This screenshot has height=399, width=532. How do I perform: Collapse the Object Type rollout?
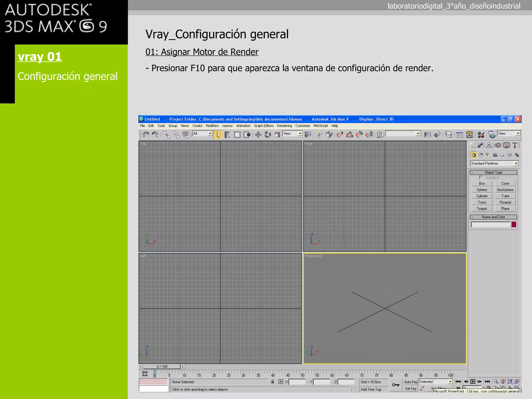click(x=493, y=172)
